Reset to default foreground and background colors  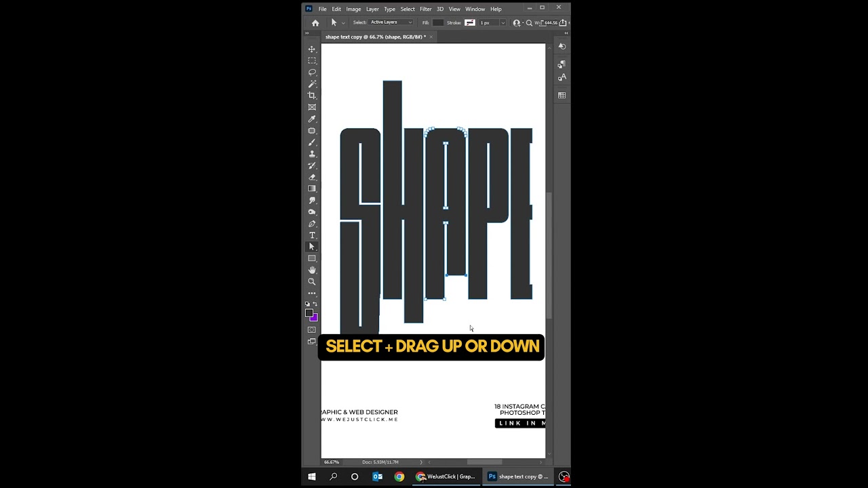point(307,304)
